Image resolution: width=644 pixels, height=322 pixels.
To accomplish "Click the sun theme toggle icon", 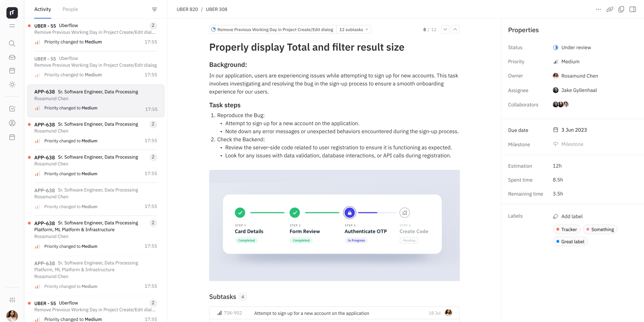I will point(12,85).
